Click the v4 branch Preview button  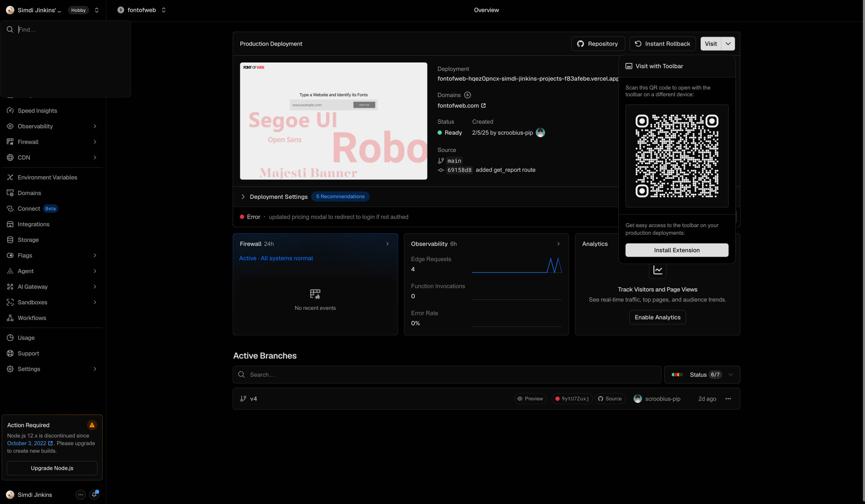(x=530, y=399)
